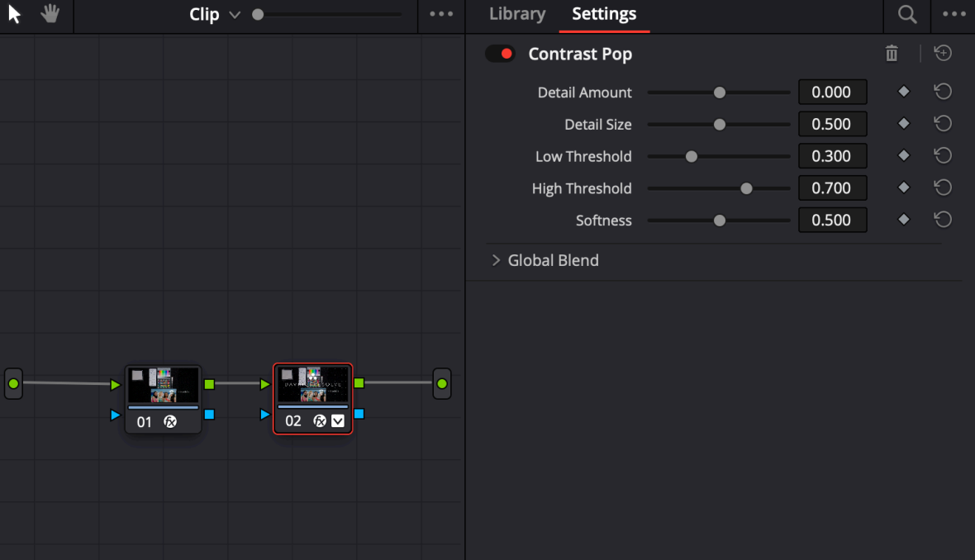The image size is (975, 560).
Task: Open node editor options menu (three dots)
Action: pos(441,14)
